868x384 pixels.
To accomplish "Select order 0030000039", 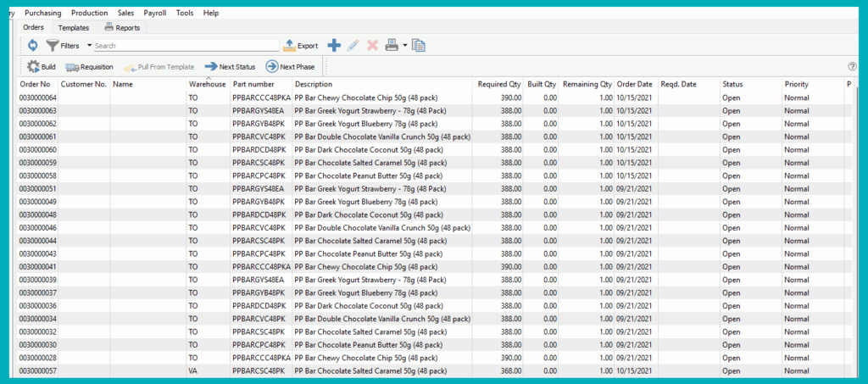I will pos(434,280).
